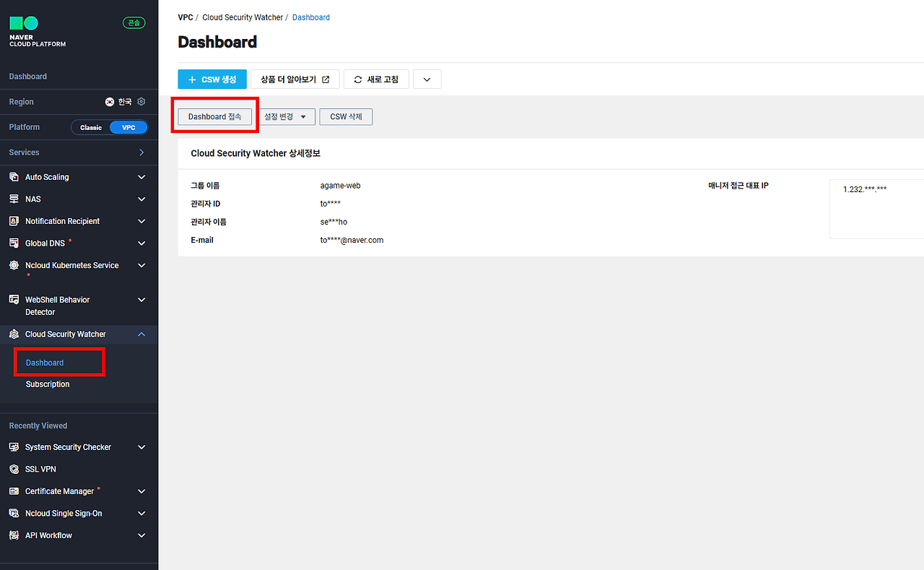This screenshot has width=924, height=570.
Task: Select Subscription under Cloud Security Watcher
Action: 48,384
